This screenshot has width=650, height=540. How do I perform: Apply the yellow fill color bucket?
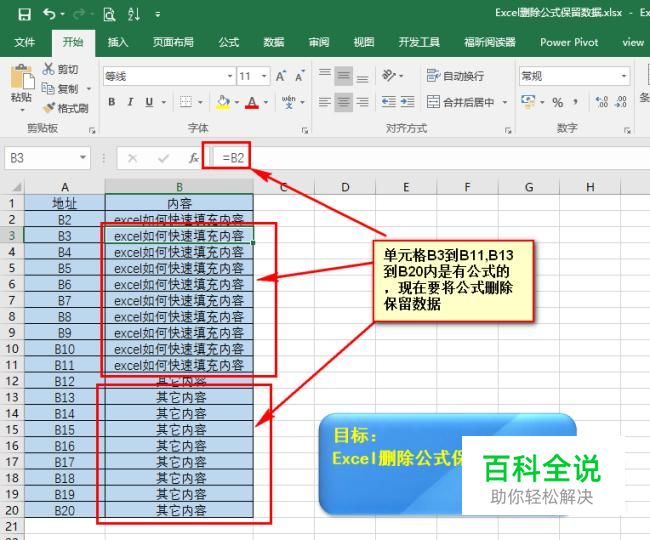click(223, 102)
